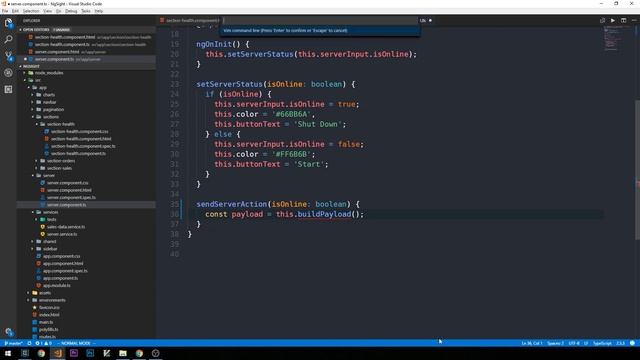Open server.service.ts in the explorer tree
This screenshot has height=360, width=640.
(62, 234)
